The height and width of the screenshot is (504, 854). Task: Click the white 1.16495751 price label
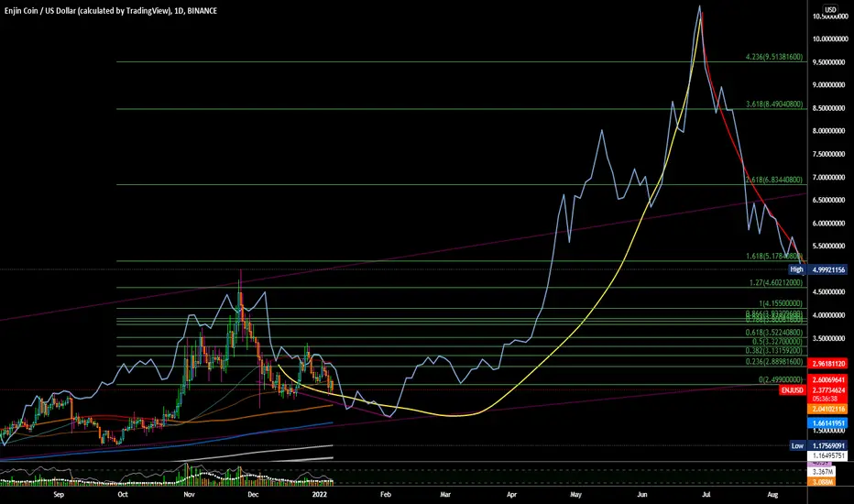pos(828,455)
